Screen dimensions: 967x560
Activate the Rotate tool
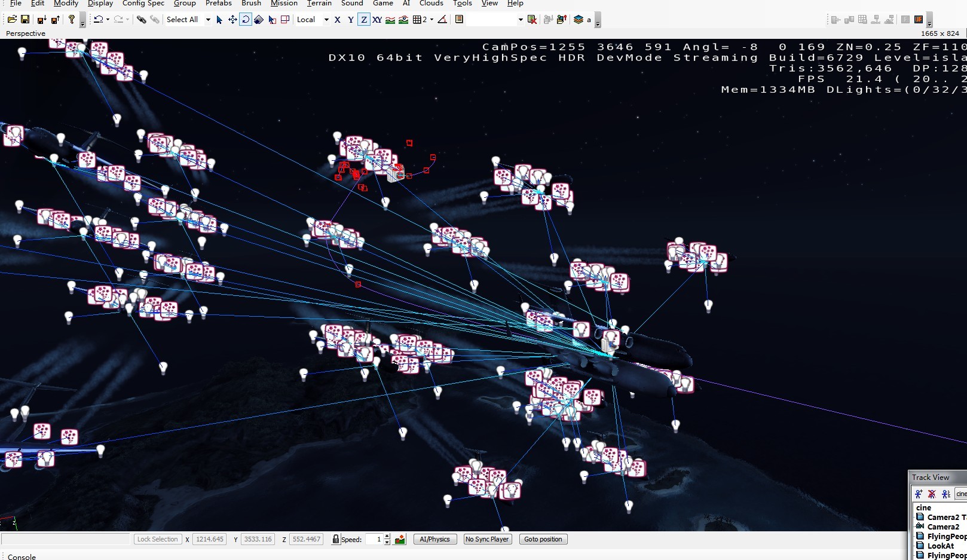[x=246, y=20]
